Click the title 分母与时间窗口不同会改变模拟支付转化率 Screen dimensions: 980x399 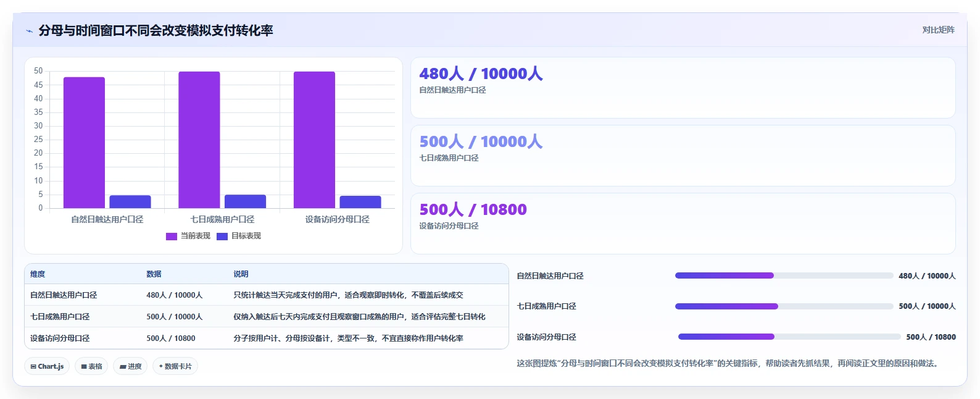[156, 30]
